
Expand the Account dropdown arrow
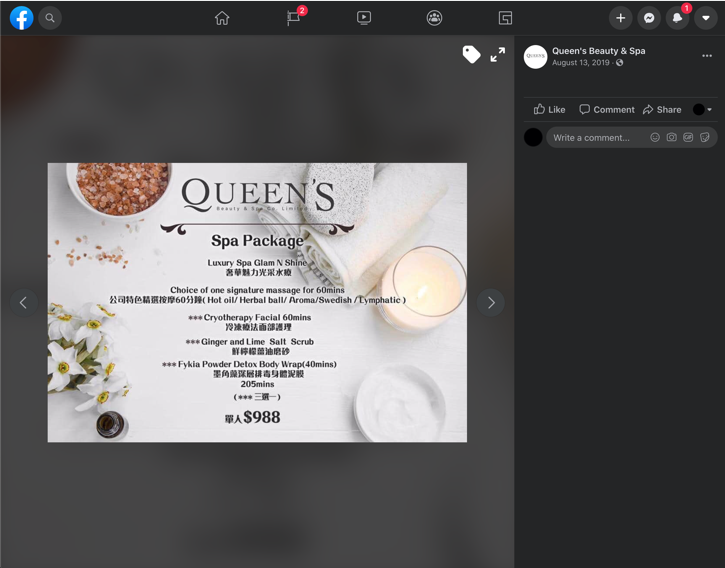[706, 18]
